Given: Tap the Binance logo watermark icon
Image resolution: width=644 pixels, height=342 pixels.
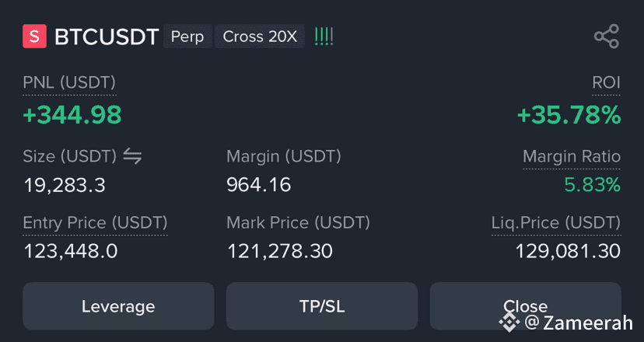Looking at the screenshot, I should pyautogui.click(x=509, y=323).
